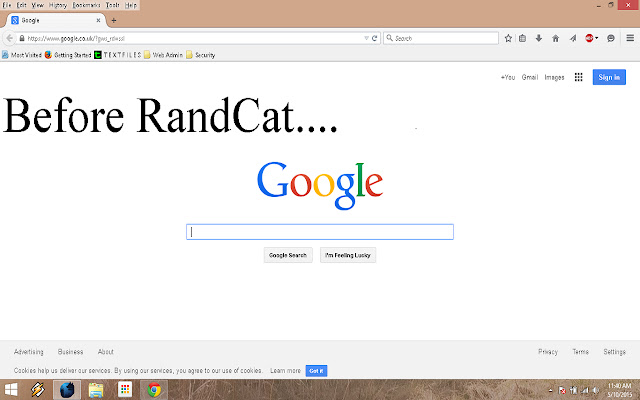Open the Images link

(x=554, y=77)
